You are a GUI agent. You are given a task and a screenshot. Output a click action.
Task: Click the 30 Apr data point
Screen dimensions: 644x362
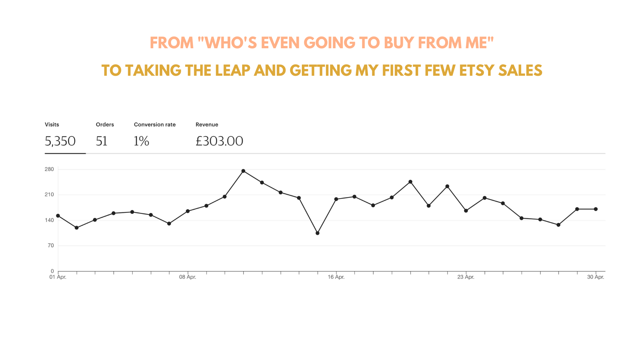(596, 209)
